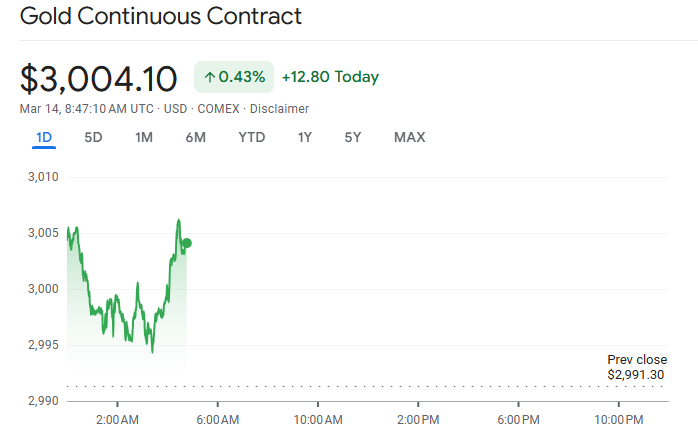Open the Disclaimer link
The image size is (698, 444).
(279, 108)
